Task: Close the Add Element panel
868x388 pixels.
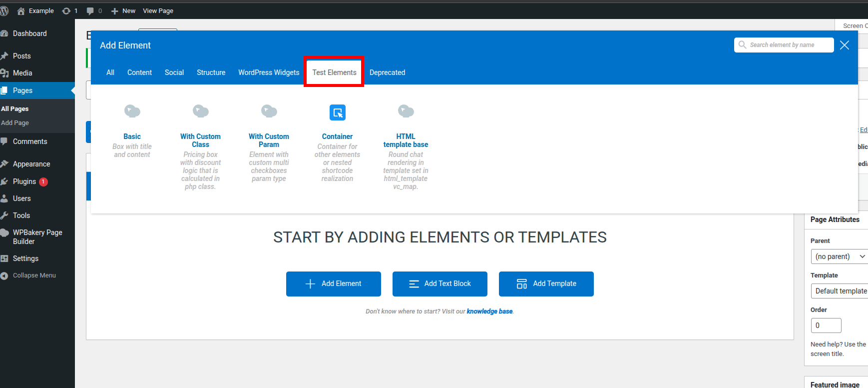Action: point(845,45)
